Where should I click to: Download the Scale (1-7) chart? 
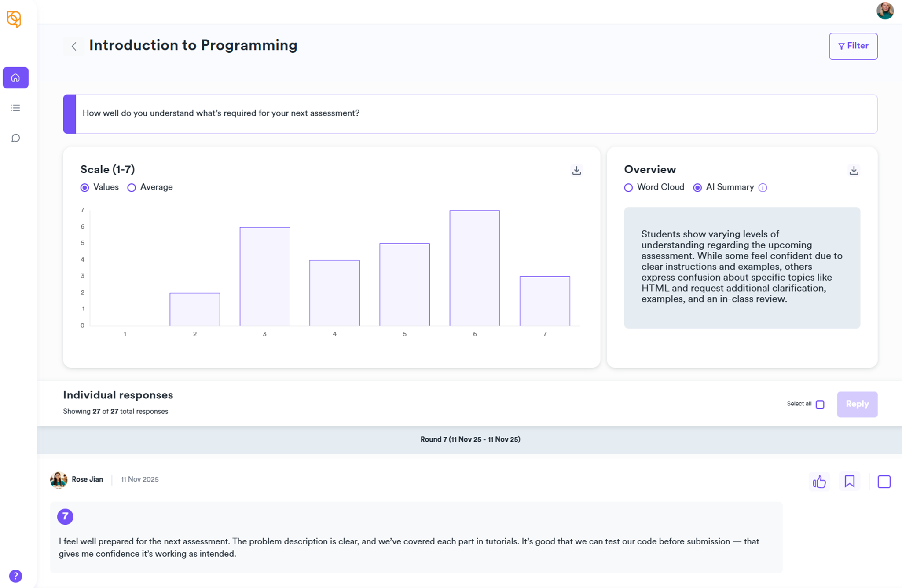576,171
